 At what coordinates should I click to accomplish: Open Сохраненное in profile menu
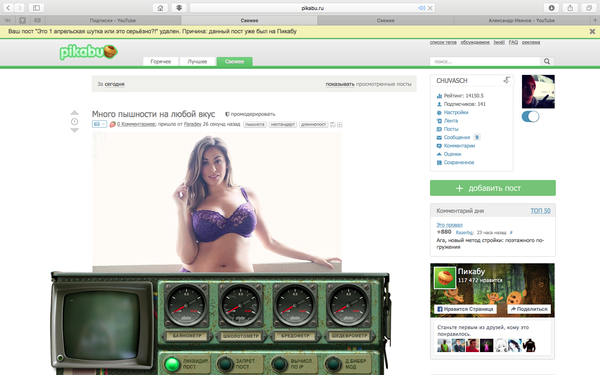click(x=459, y=162)
